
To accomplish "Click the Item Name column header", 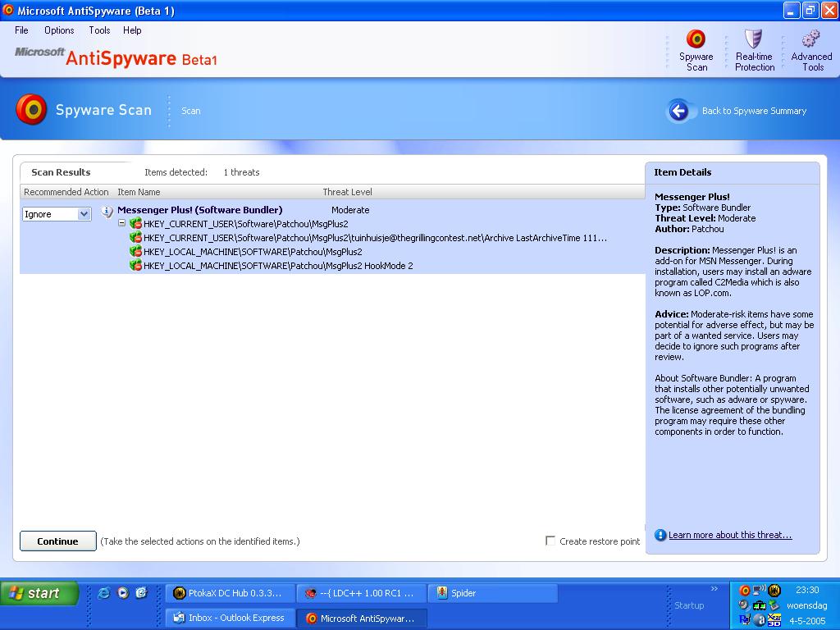I will (x=139, y=192).
